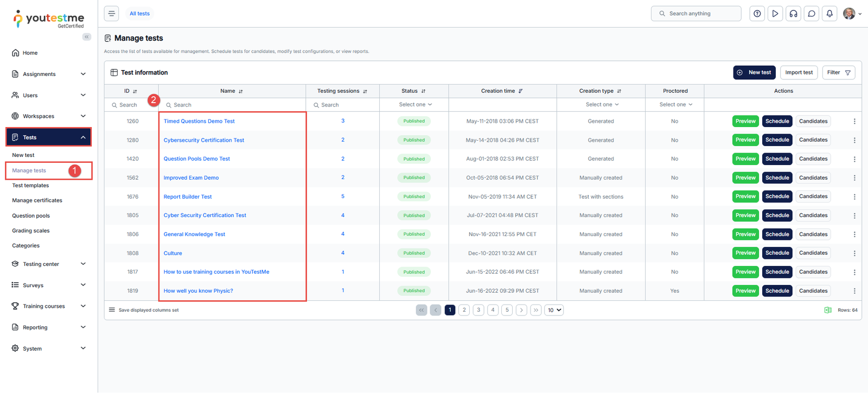Open the Proctored filter dropdown
The image size is (868, 393).
(x=675, y=105)
